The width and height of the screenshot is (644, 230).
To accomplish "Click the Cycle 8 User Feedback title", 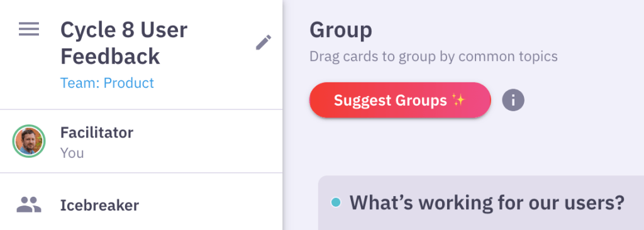I will (x=124, y=43).
